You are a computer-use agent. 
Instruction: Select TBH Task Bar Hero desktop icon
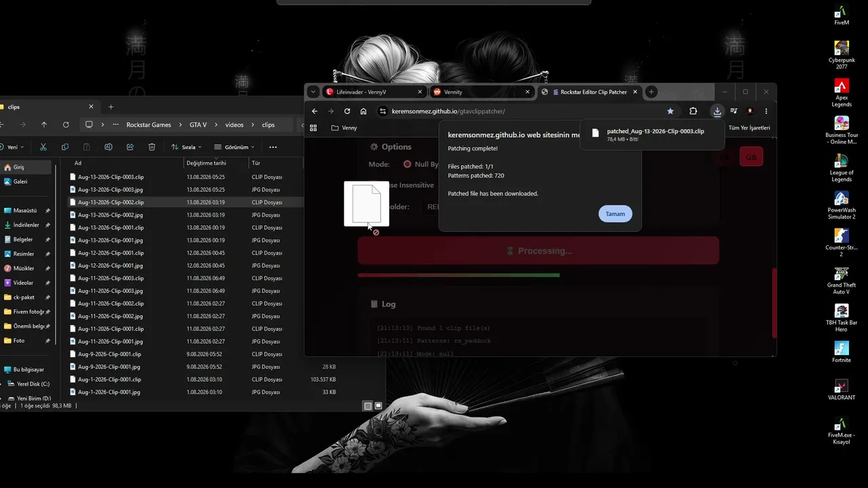pos(842,318)
